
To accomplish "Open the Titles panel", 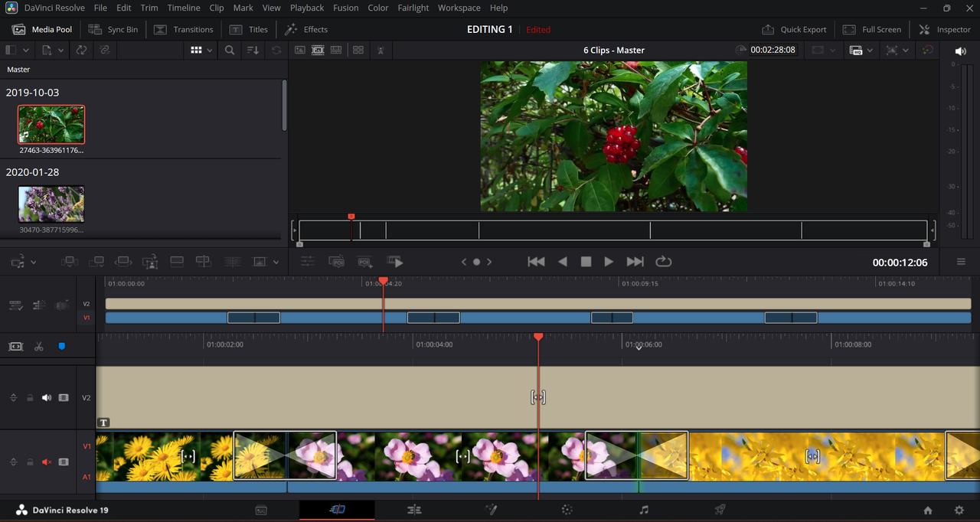I will point(249,29).
